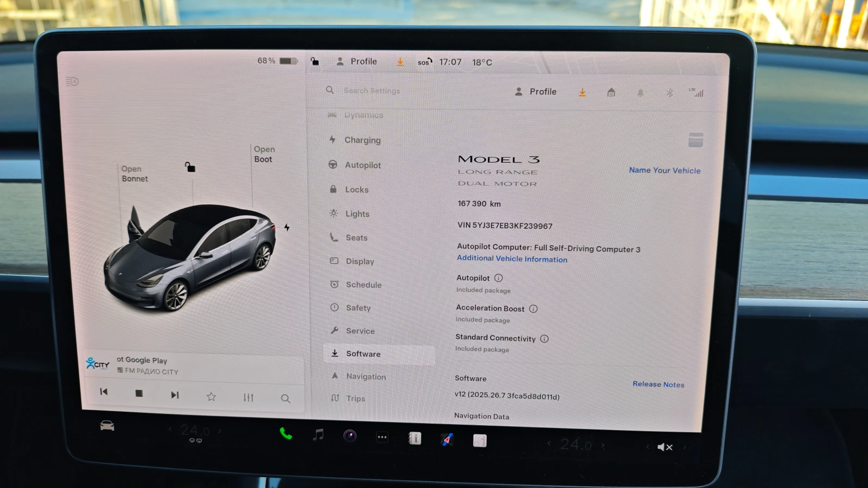
Task: Open the music app note icon
Action: point(318,435)
